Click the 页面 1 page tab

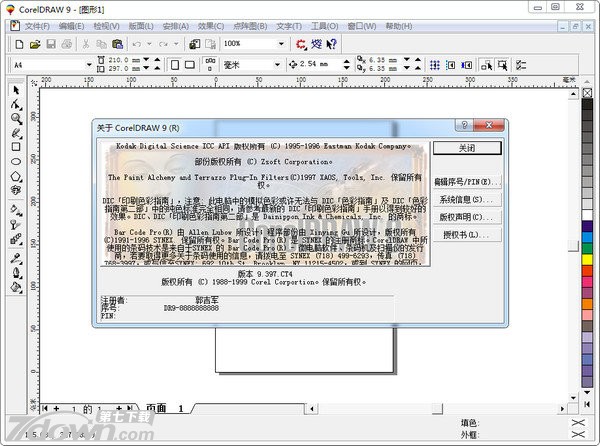pos(165,409)
